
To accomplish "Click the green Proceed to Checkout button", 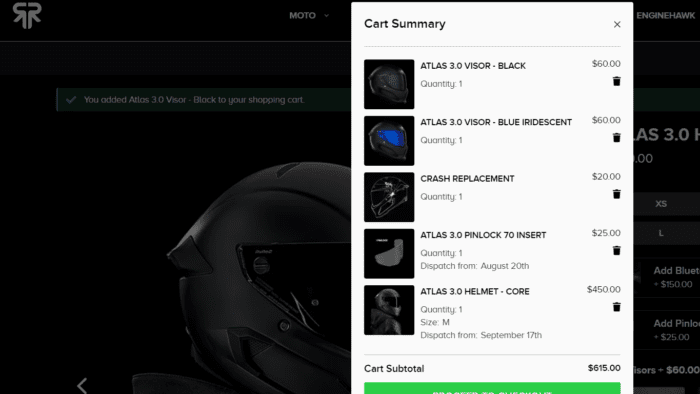I will coord(492,388).
